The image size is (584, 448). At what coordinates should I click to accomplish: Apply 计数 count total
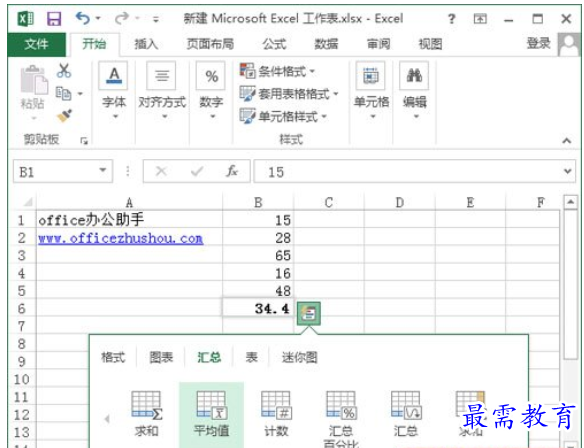[276, 414]
